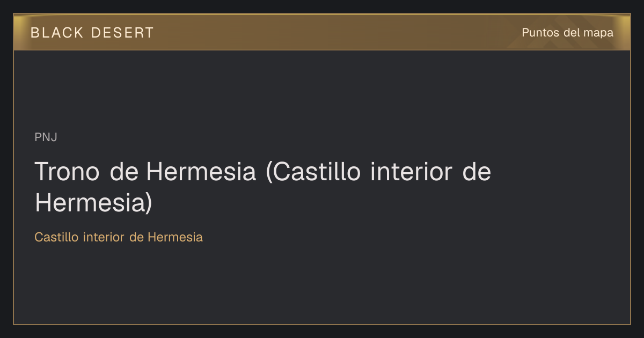Open the Puntos del mapa link
644x338 pixels.
tap(567, 33)
